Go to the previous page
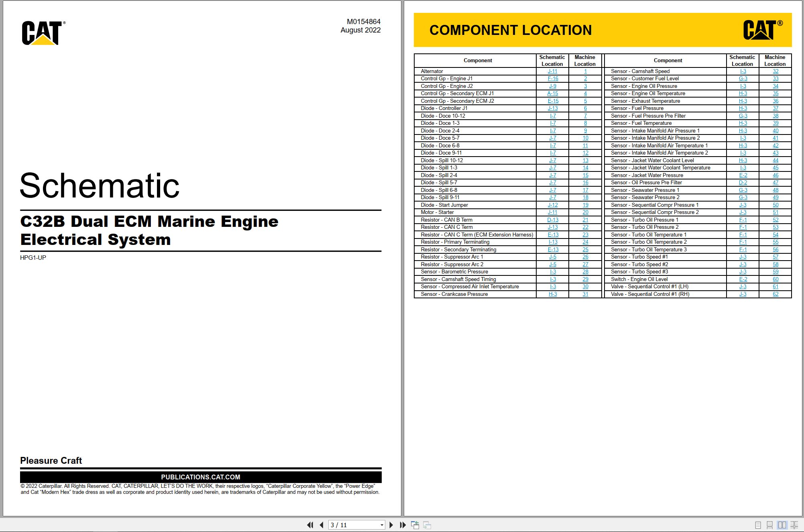804x532 pixels. (322, 525)
